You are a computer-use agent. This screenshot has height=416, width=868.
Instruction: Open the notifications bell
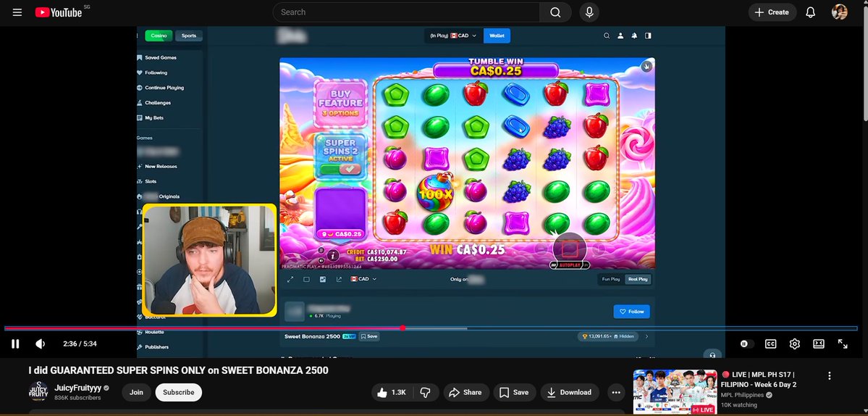coord(810,12)
